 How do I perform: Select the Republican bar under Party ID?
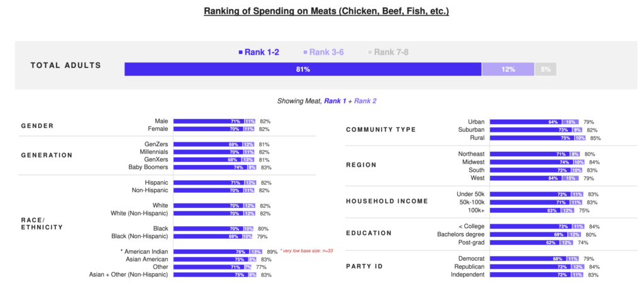536,266
